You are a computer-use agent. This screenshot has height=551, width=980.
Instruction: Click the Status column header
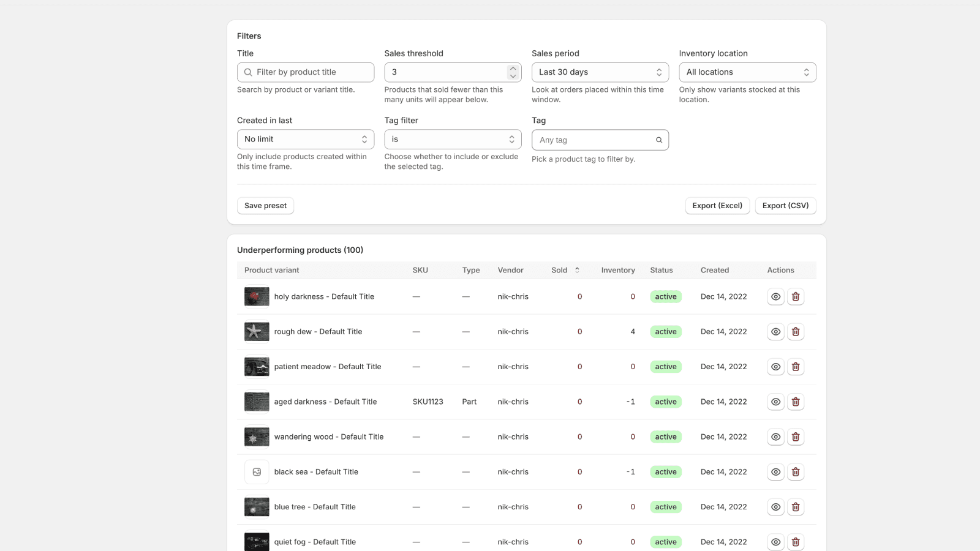point(661,270)
